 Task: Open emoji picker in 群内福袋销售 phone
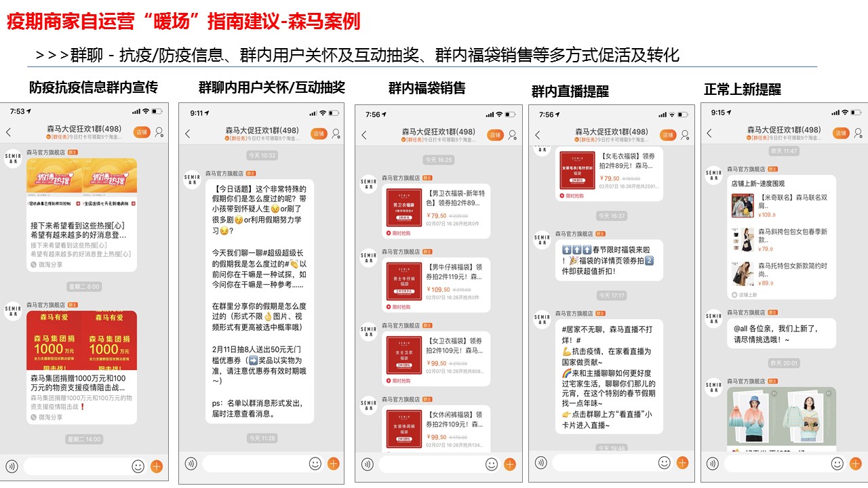click(x=492, y=464)
